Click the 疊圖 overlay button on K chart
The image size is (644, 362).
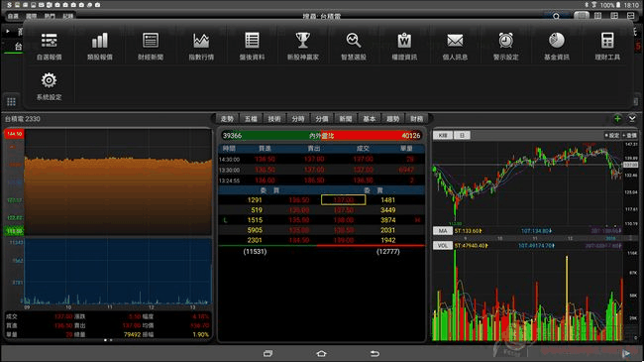[629, 135]
